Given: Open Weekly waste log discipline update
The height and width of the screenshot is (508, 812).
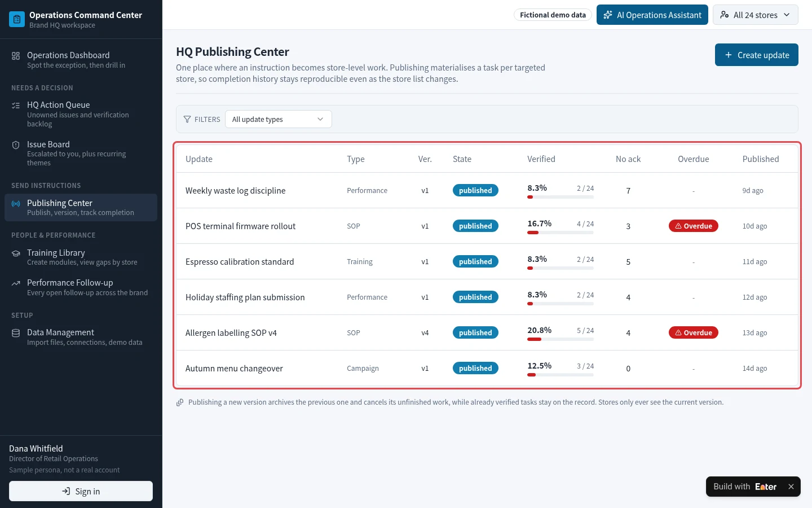Looking at the screenshot, I should pyautogui.click(x=487, y=190).
